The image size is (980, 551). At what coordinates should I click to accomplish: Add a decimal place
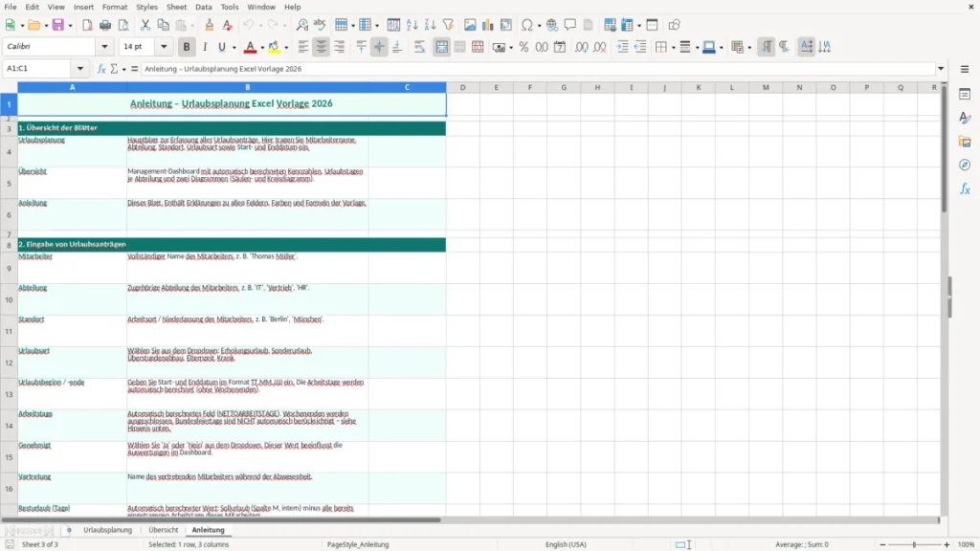[581, 47]
